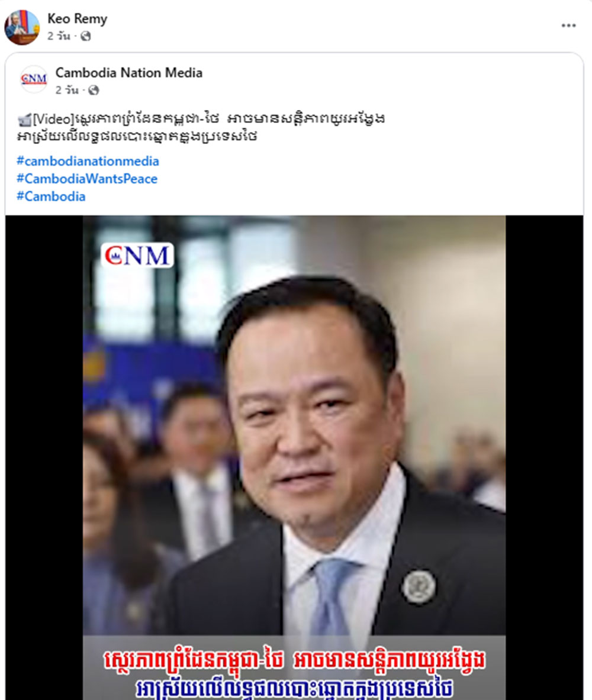
Task: Open the #Cambodia hashtag
Action: coord(51,196)
